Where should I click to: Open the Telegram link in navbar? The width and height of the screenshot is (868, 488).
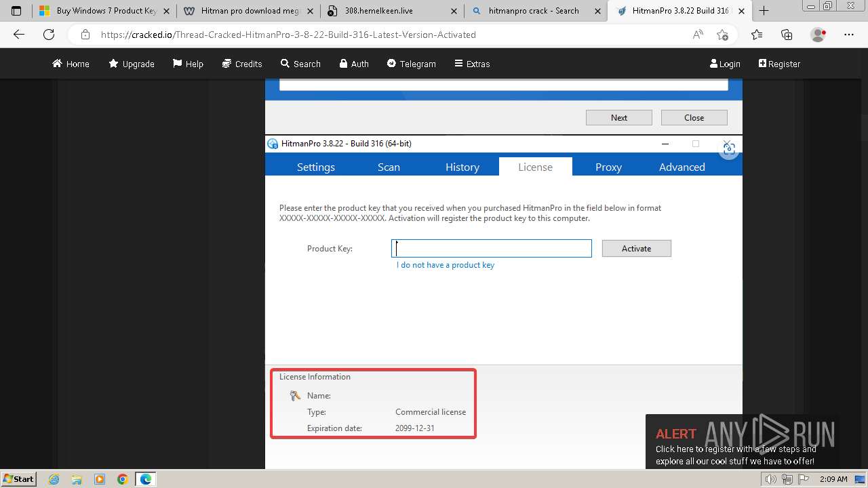click(412, 64)
